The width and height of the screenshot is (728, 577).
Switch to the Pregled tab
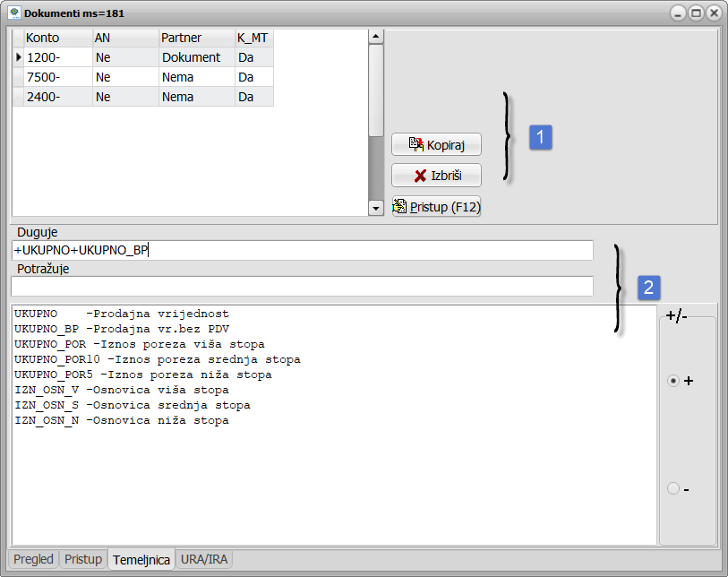pos(33,559)
